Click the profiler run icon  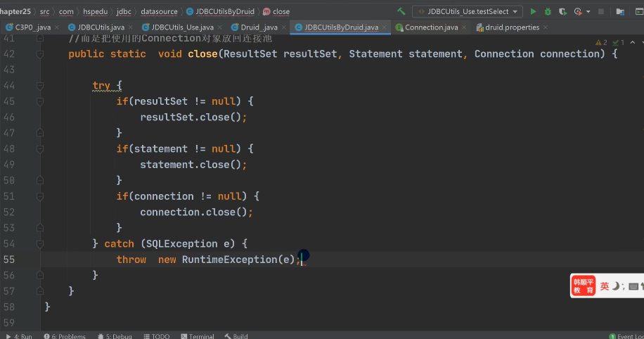pos(578,11)
